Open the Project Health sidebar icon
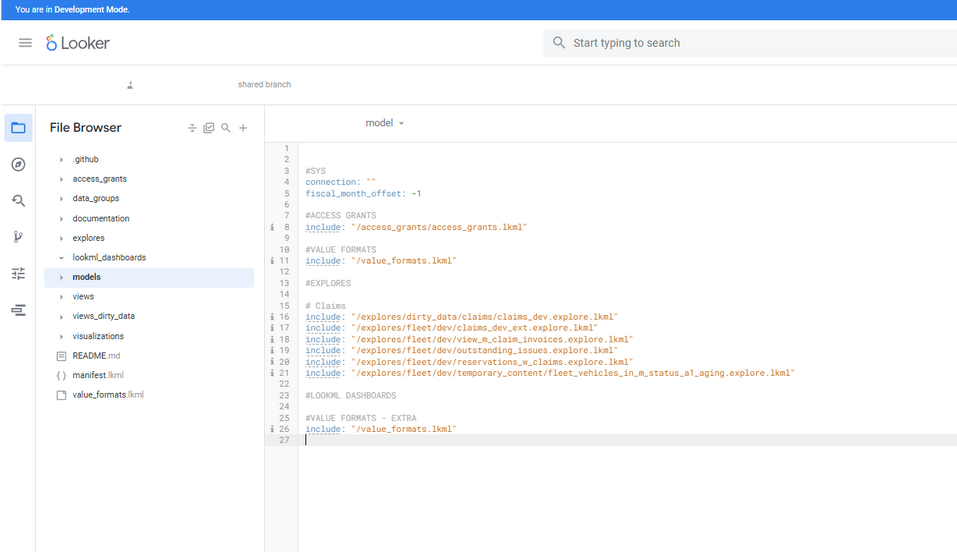This screenshot has height=552, width=957. click(x=18, y=310)
